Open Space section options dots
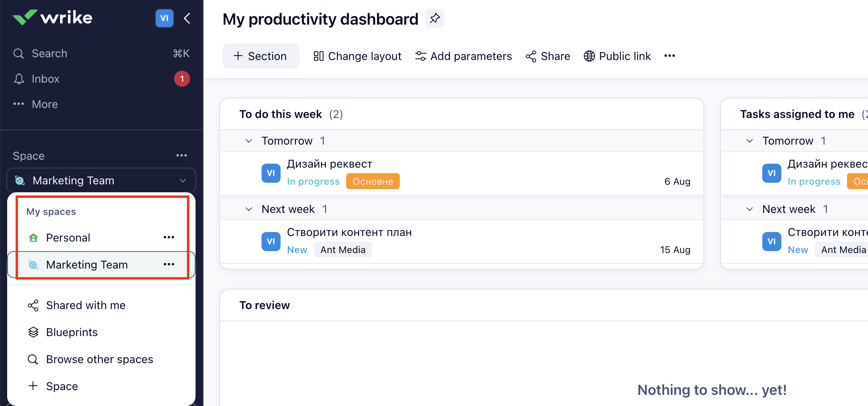The height and width of the screenshot is (406, 868). [x=182, y=155]
